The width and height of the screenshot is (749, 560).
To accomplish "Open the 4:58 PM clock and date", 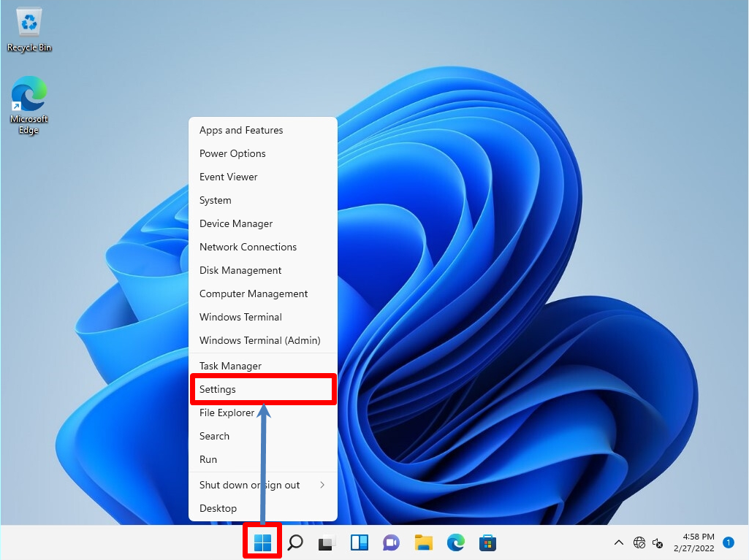I will 694,542.
